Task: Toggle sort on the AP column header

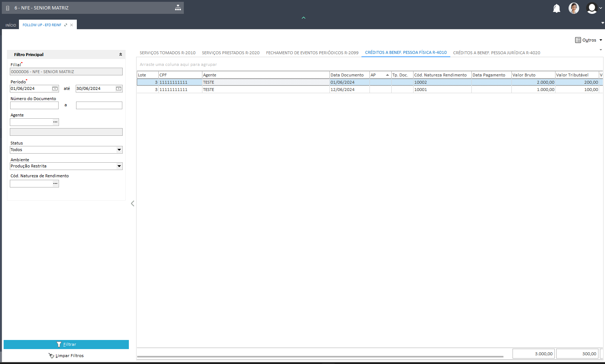Action: click(380, 75)
